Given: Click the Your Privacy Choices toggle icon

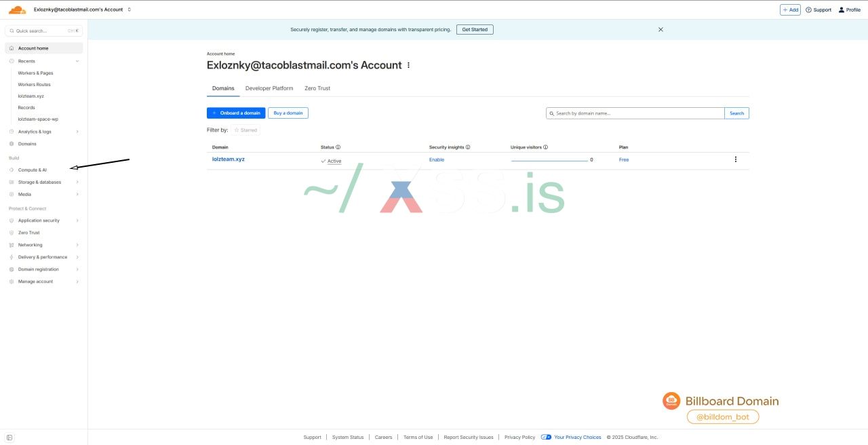Looking at the screenshot, I should 546,438.
